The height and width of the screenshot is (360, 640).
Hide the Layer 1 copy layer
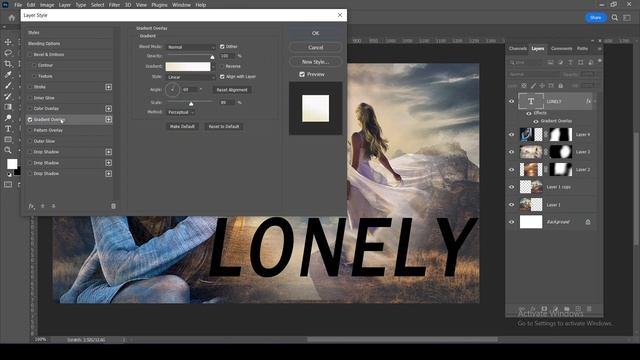511,187
